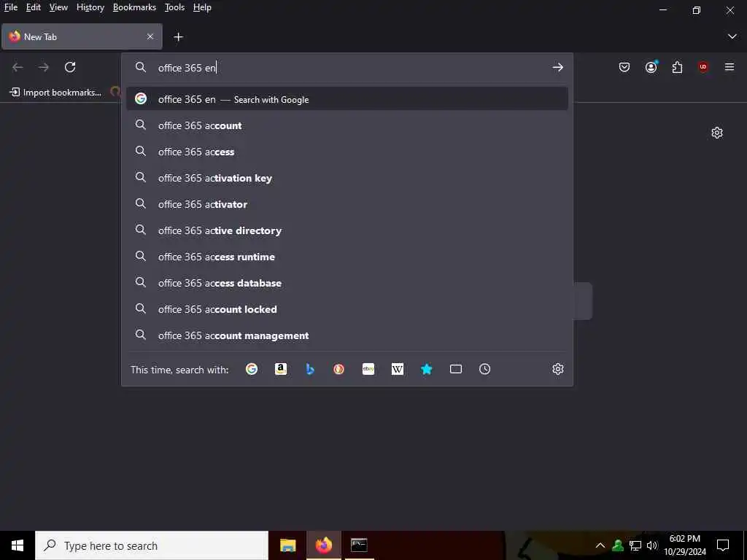Open a new tab with plus button

pyautogui.click(x=178, y=36)
